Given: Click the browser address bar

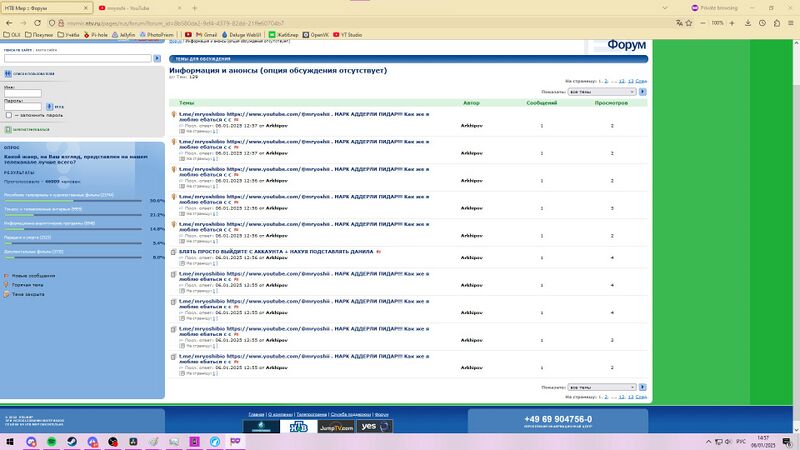Looking at the screenshot, I should click(367, 23).
